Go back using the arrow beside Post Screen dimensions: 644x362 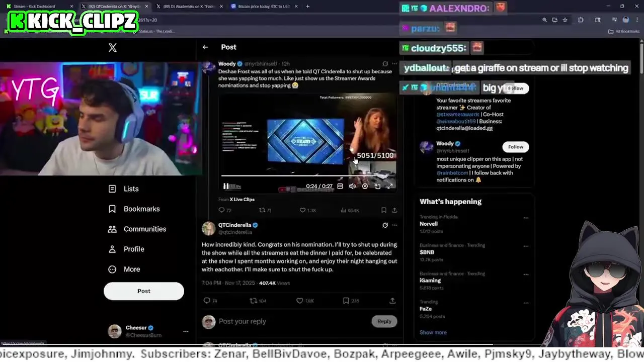point(205,47)
